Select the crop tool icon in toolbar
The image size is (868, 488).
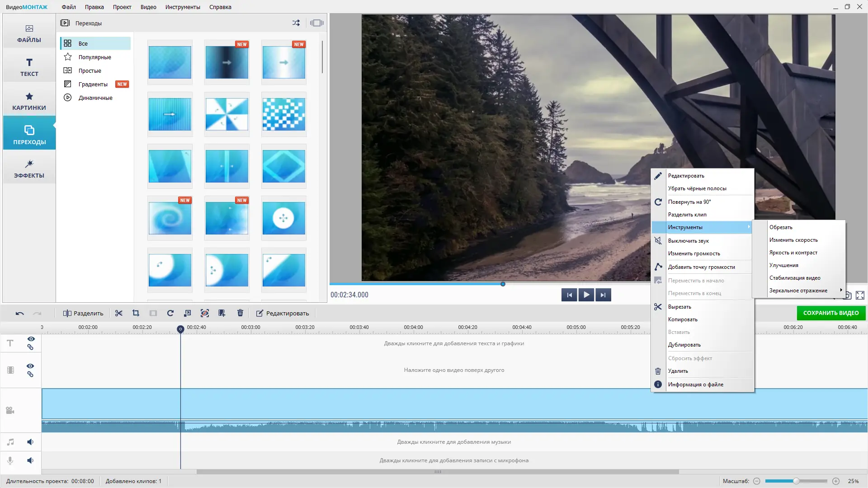pos(136,313)
